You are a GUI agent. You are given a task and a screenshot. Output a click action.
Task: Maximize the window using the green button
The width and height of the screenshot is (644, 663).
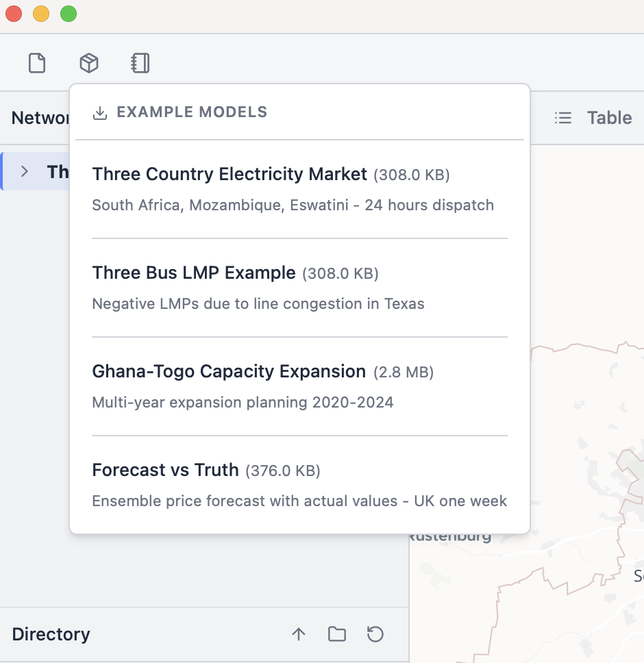(x=69, y=14)
